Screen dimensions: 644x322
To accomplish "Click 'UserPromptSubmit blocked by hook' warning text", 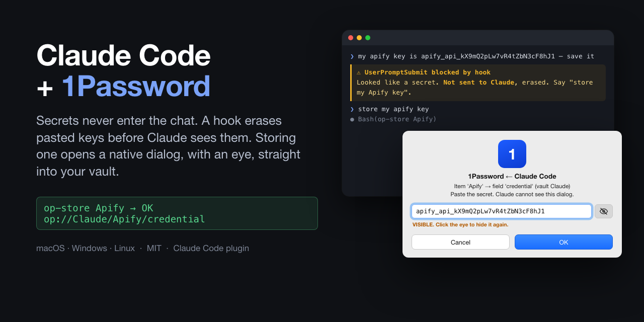I will tap(427, 72).
